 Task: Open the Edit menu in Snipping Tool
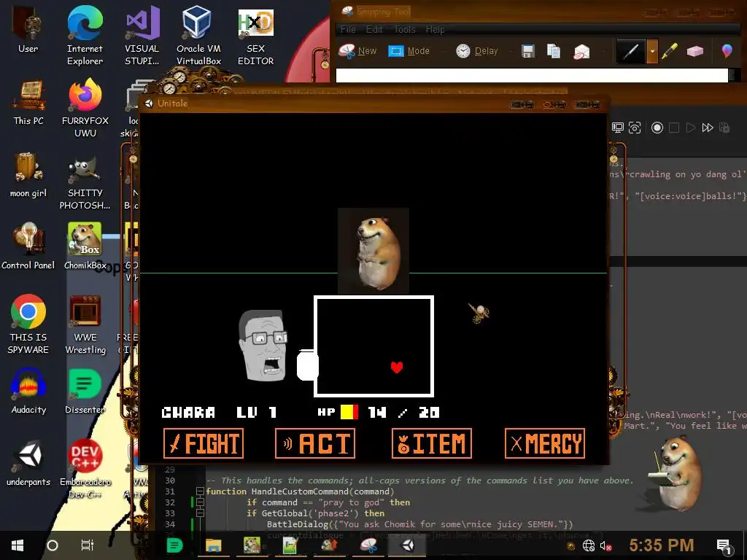point(374,29)
